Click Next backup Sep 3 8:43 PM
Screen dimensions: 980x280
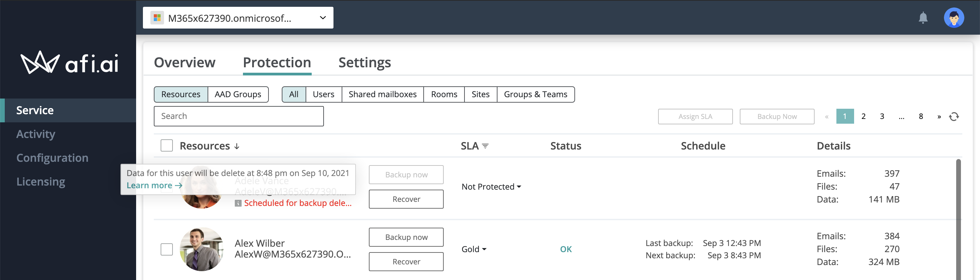click(x=703, y=256)
